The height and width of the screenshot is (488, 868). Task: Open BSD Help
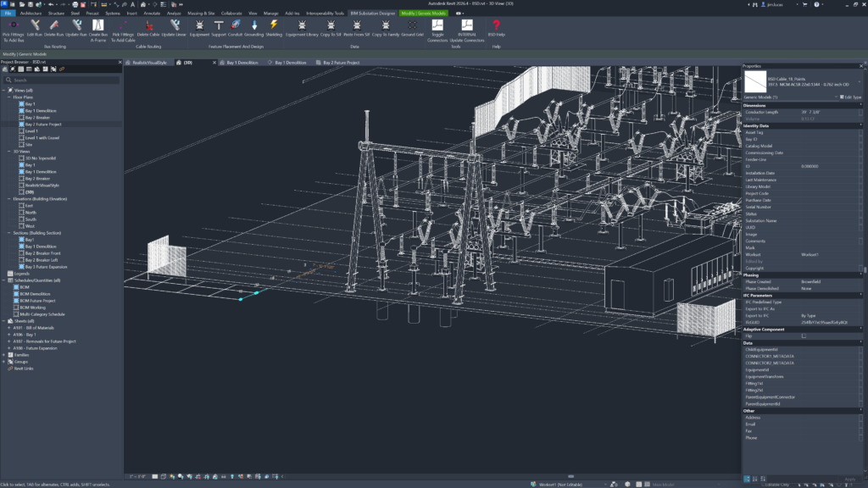pyautogui.click(x=496, y=26)
